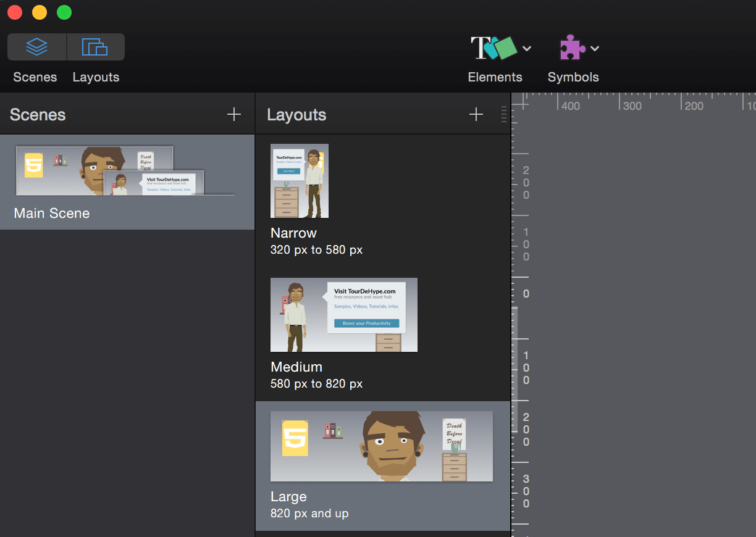This screenshot has height=537, width=756.
Task: Click the Layouts label under toolbar
Action: tap(96, 77)
